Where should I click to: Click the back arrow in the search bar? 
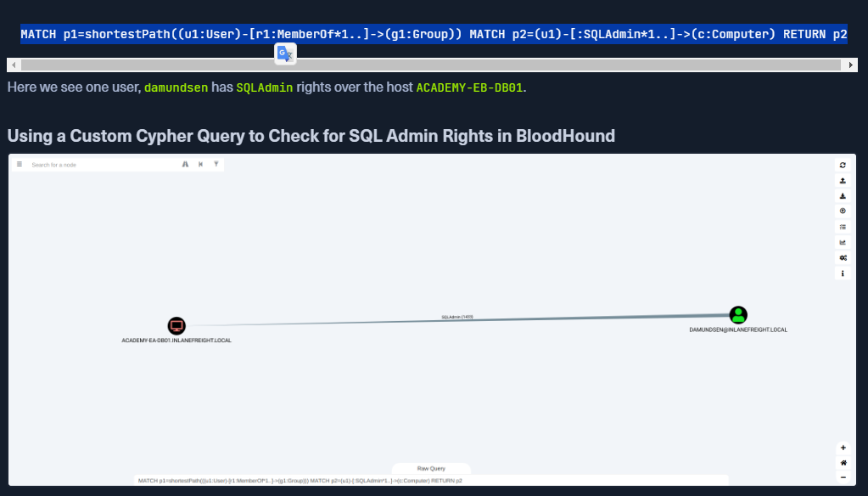click(x=200, y=164)
